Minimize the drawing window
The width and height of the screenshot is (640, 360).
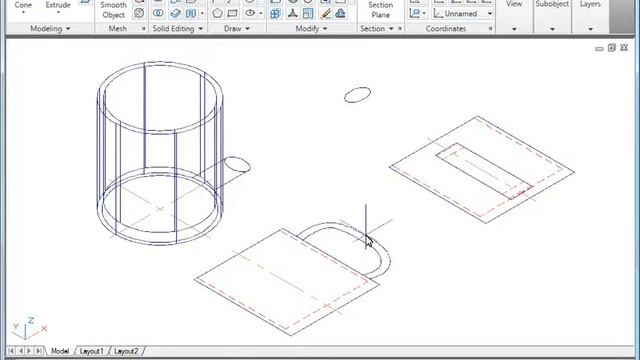(x=599, y=48)
